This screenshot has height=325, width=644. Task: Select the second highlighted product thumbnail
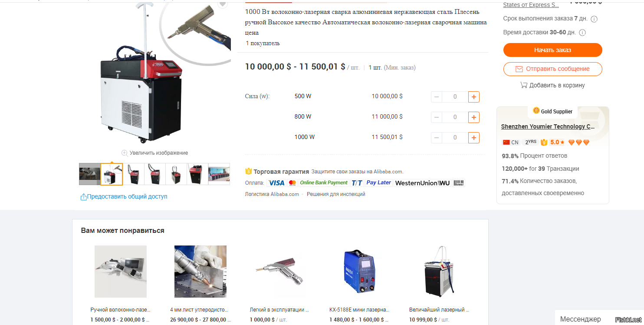click(112, 174)
